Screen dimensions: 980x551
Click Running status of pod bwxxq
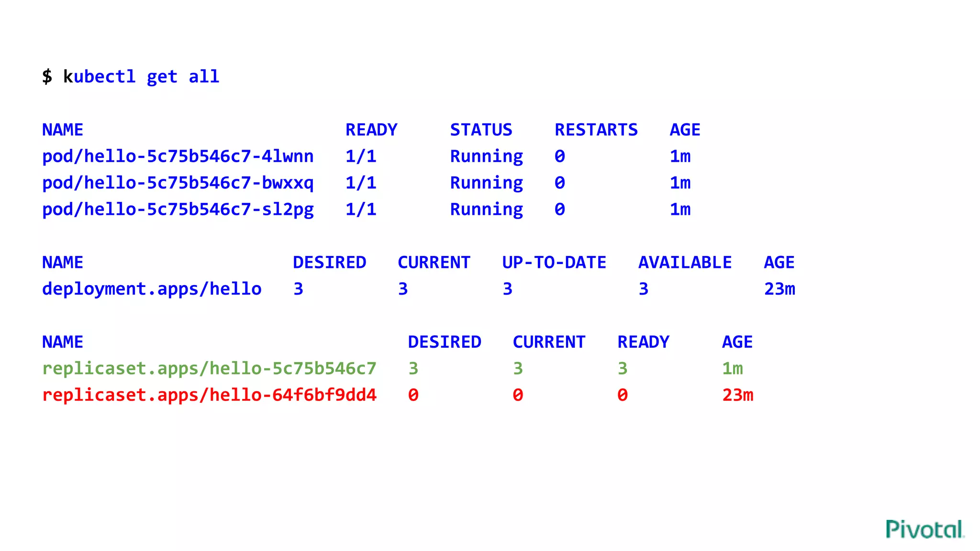(487, 183)
